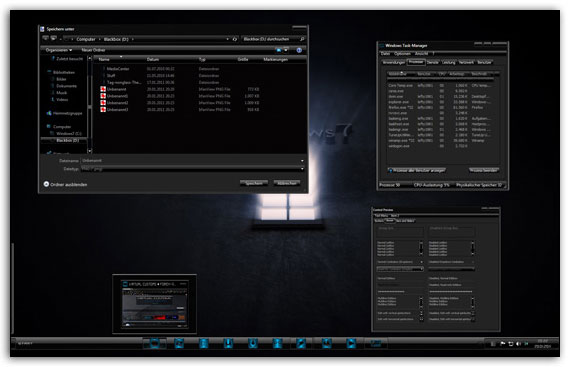Open the Action Center flag tray icon
Viewport: 570px width, 367px height.
pyautogui.click(x=503, y=343)
